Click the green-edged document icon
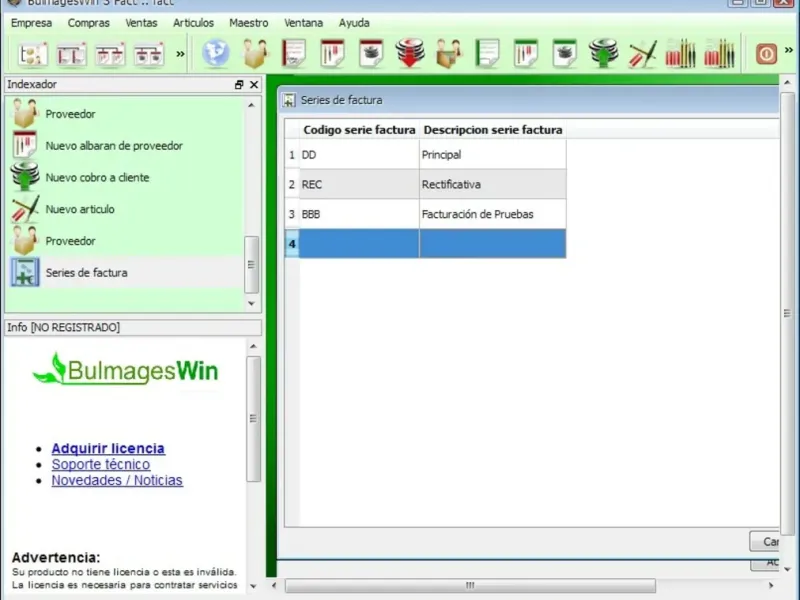This screenshot has width=800, height=600. pyautogui.click(x=488, y=54)
